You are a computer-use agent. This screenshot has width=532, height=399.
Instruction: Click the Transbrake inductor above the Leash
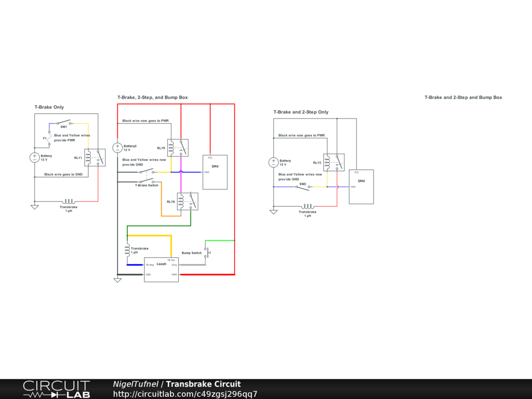tap(127, 250)
